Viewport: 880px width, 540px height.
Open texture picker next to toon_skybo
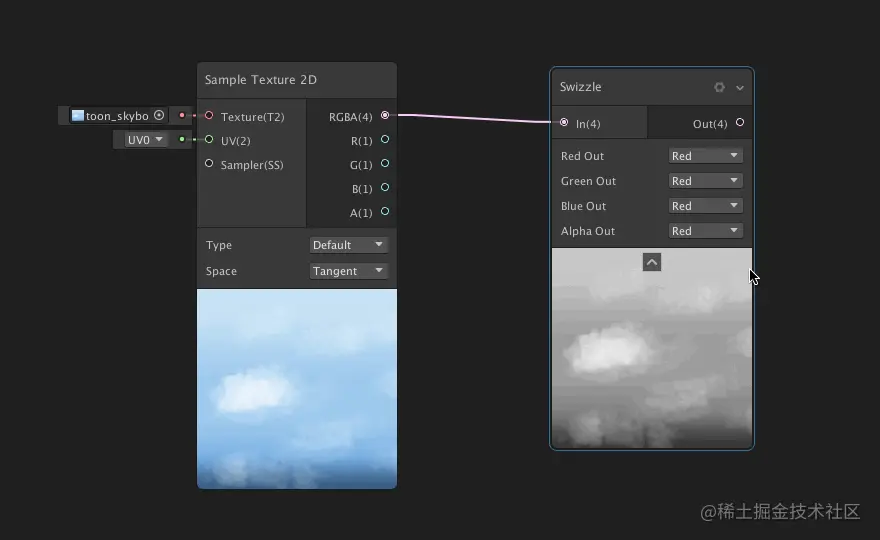coord(159,115)
